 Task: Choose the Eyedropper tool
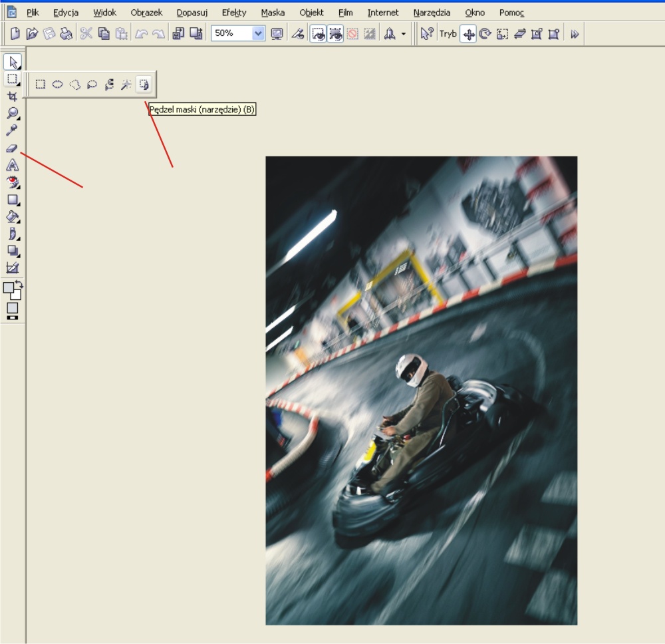coord(12,130)
